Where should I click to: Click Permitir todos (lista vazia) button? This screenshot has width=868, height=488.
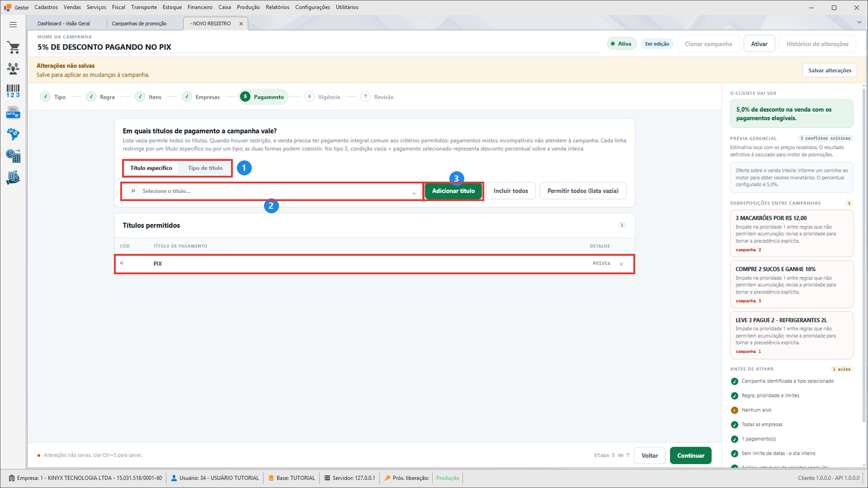pos(583,191)
